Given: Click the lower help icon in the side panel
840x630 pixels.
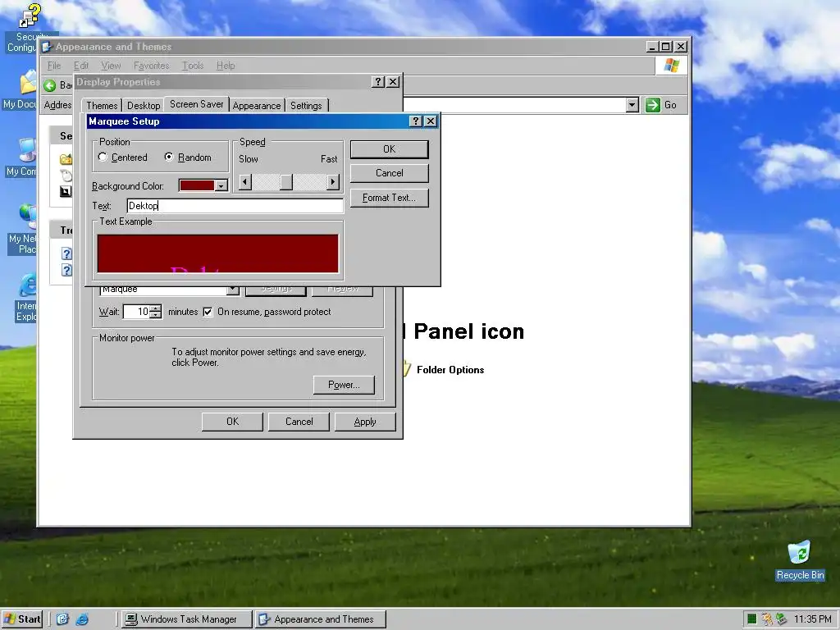Looking at the screenshot, I should tap(66, 270).
